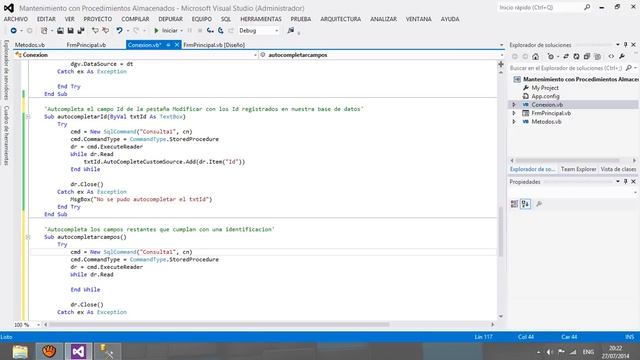
Task: Switch to Vista de clases tab
Action: tap(618, 169)
